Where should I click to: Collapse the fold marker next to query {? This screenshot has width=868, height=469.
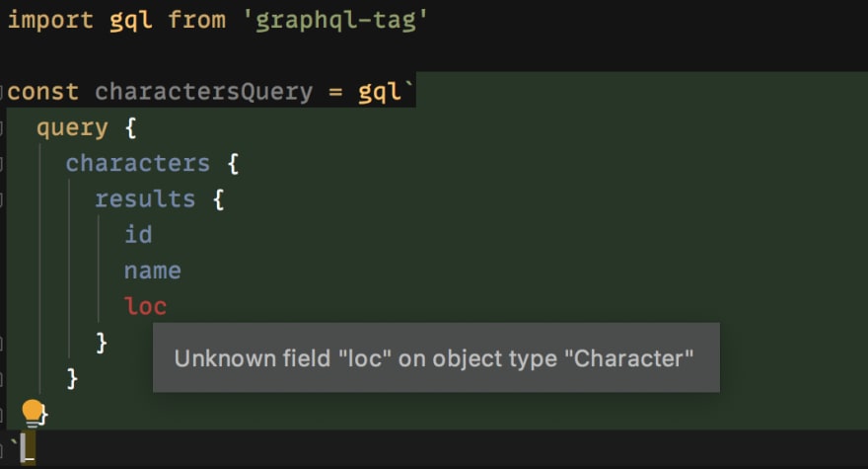click(x=2, y=128)
